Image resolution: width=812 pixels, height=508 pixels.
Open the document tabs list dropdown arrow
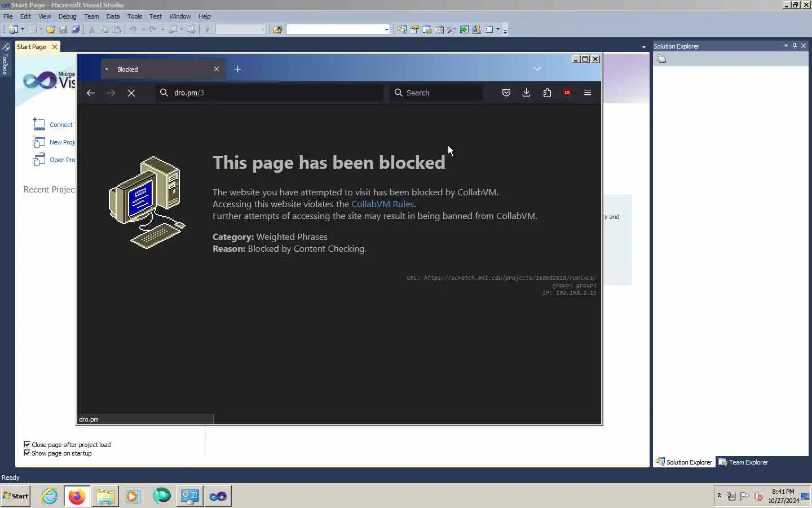coord(644,47)
